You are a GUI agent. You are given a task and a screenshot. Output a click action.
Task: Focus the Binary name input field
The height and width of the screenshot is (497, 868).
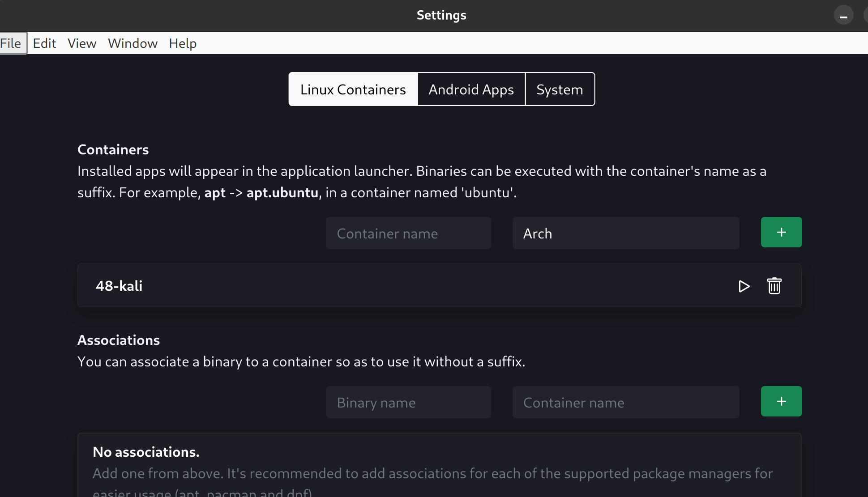[x=408, y=403]
